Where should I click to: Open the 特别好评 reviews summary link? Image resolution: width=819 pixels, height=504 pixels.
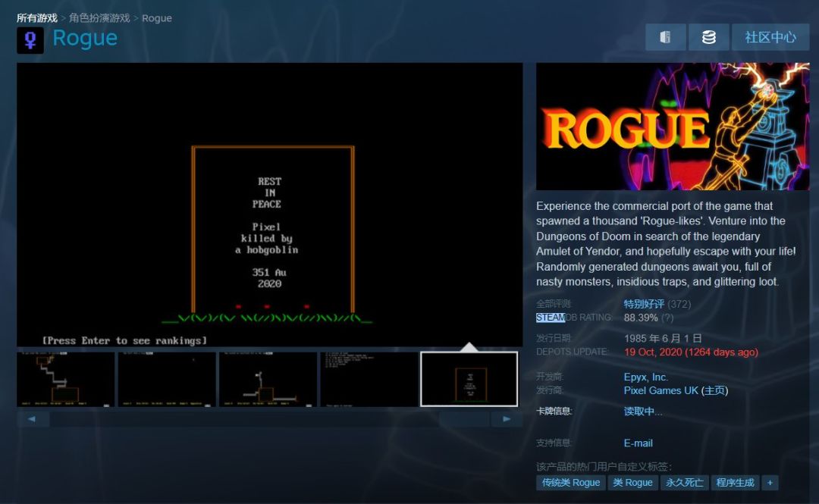coord(644,304)
